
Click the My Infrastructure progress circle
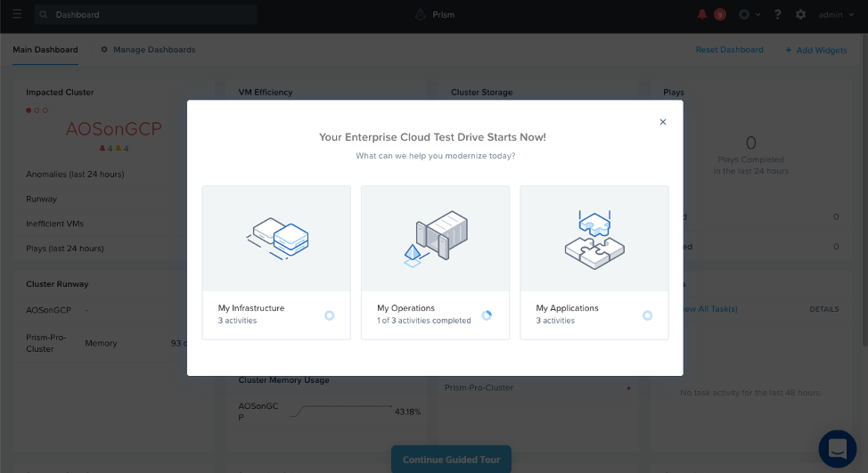[x=329, y=315]
